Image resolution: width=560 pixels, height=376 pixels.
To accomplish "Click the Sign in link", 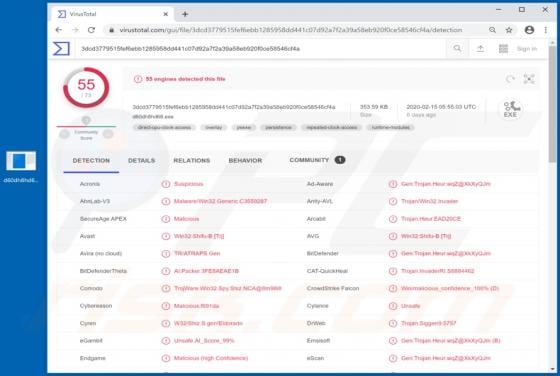I will click(x=527, y=49).
